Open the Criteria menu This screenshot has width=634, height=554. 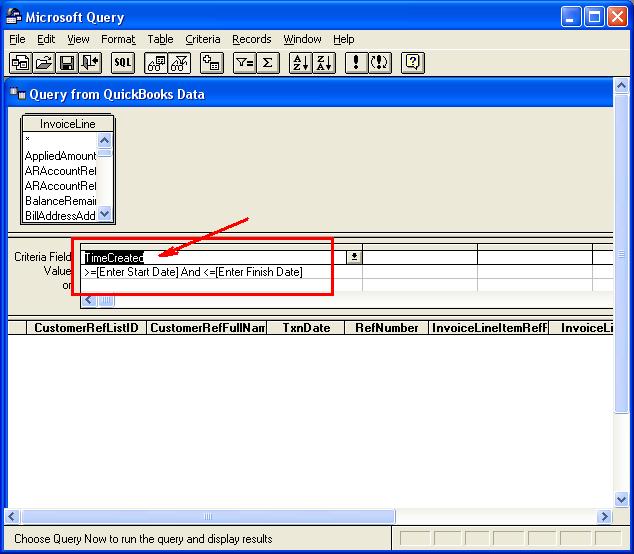(203, 39)
